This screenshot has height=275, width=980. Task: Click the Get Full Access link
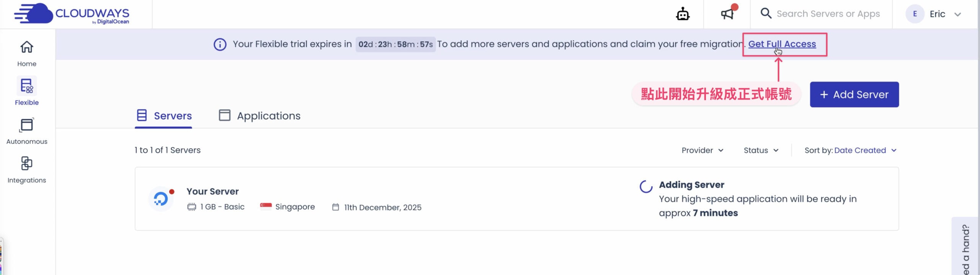click(x=782, y=44)
